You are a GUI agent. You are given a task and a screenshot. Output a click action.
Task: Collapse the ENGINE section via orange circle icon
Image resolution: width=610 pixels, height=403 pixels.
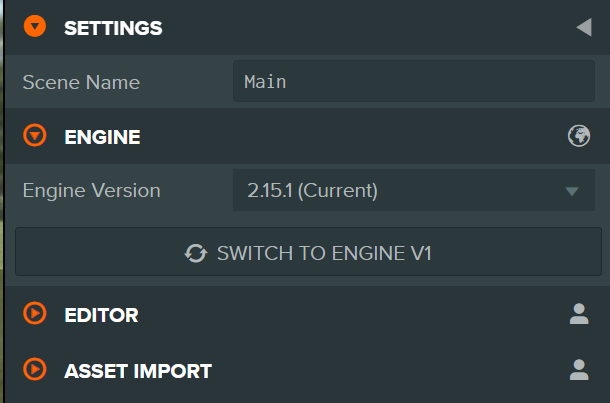36,136
